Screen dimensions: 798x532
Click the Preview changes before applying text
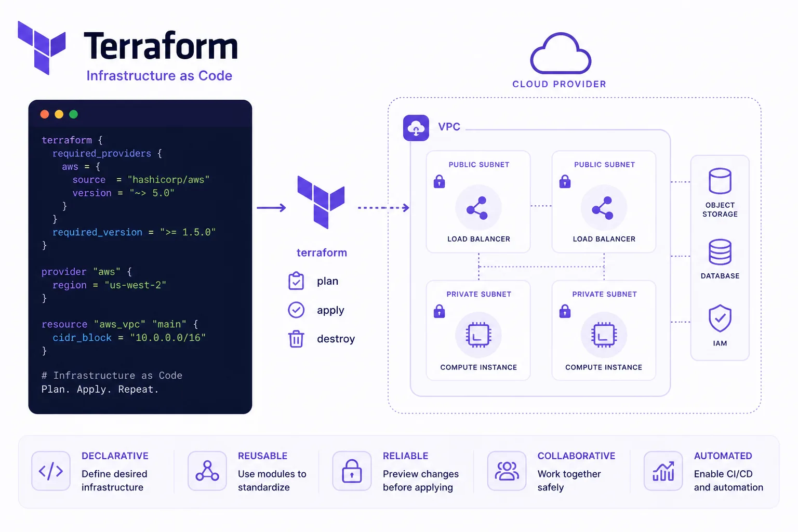click(421, 481)
